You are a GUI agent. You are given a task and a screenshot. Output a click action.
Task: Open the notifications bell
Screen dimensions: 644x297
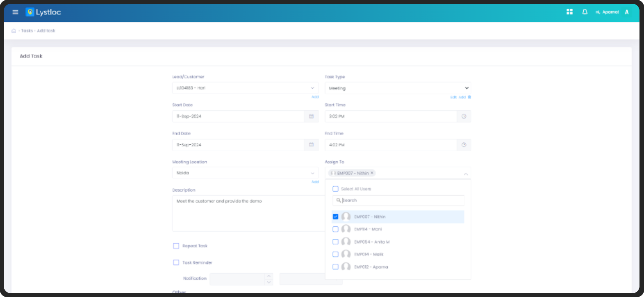coord(585,12)
